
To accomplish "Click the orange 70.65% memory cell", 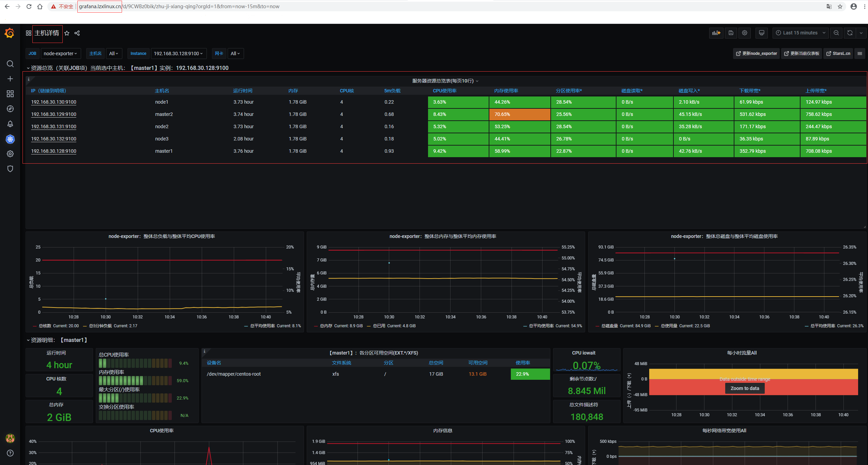I will click(520, 114).
